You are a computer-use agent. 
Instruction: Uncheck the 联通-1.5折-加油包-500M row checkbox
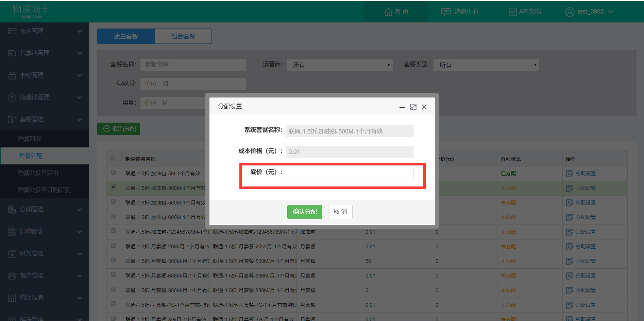(113, 187)
